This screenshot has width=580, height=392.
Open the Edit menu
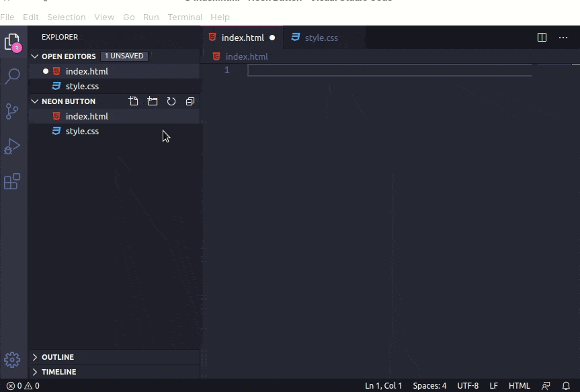pyautogui.click(x=31, y=17)
